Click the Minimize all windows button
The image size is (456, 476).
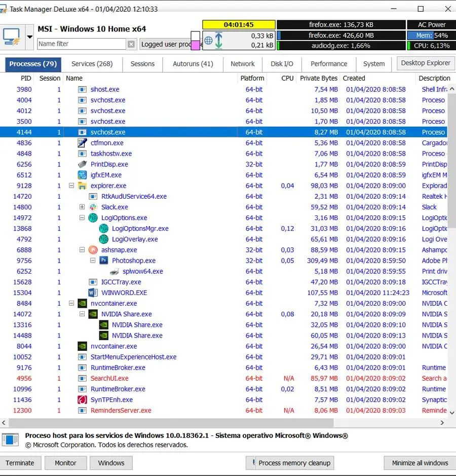tap(420, 463)
